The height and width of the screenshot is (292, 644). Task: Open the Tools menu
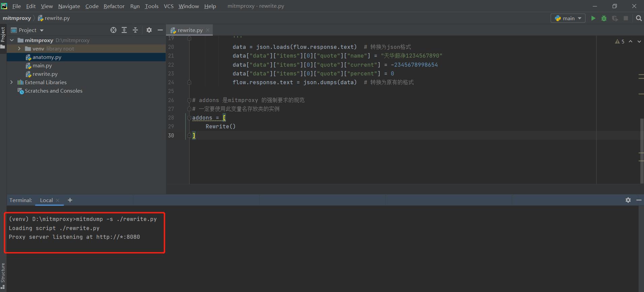coord(151,6)
